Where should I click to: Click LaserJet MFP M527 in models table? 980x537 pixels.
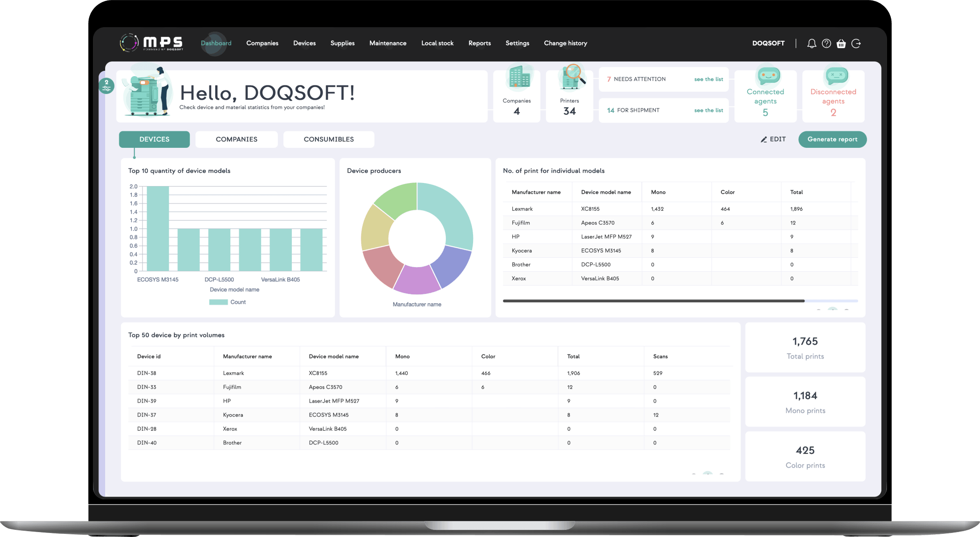click(606, 237)
